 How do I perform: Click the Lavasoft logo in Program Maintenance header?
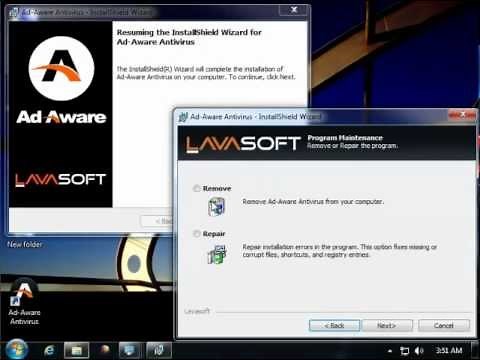pyautogui.click(x=243, y=144)
